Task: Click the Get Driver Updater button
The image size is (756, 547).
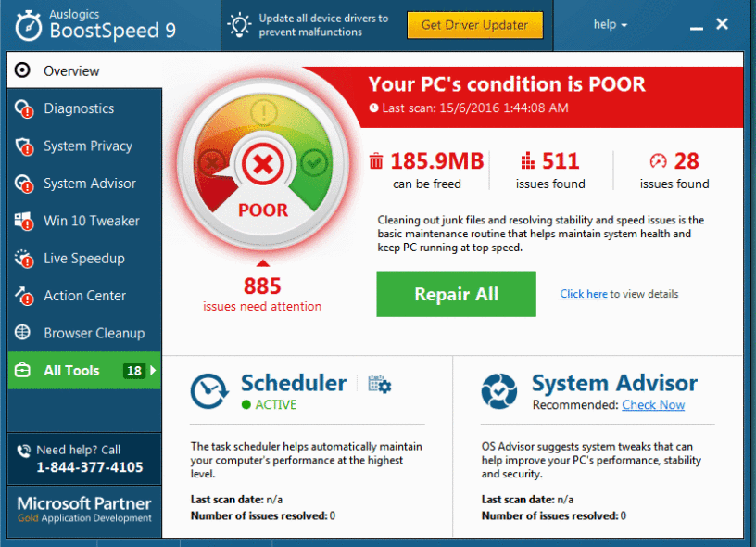Action: (475, 25)
